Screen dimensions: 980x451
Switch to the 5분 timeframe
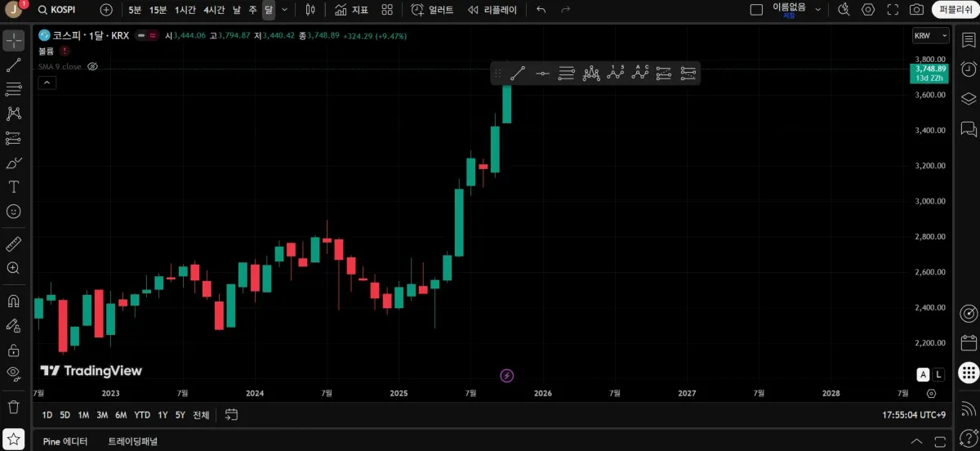tap(135, 10)
